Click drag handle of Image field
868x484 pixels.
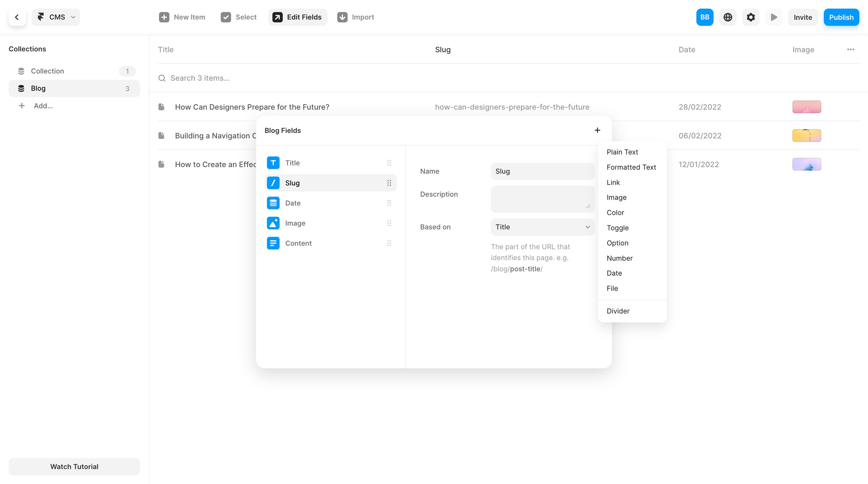coord(389,223)
